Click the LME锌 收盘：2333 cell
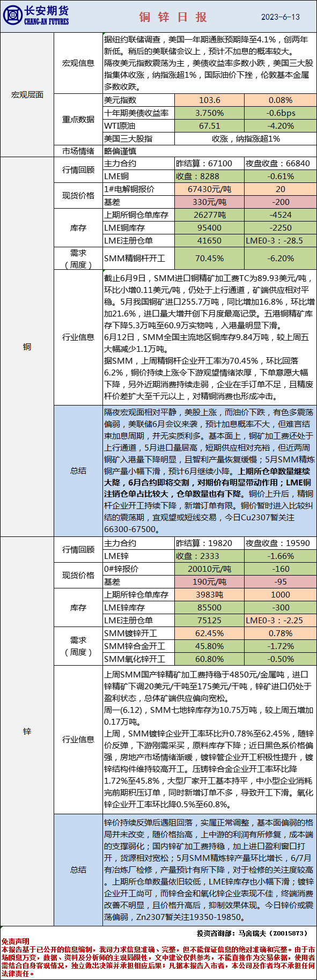317x980 pixels. [x=209, y=556]
